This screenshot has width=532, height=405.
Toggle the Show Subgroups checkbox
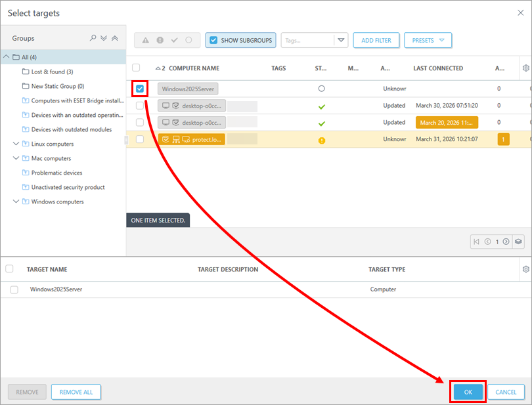pos(213,40)
